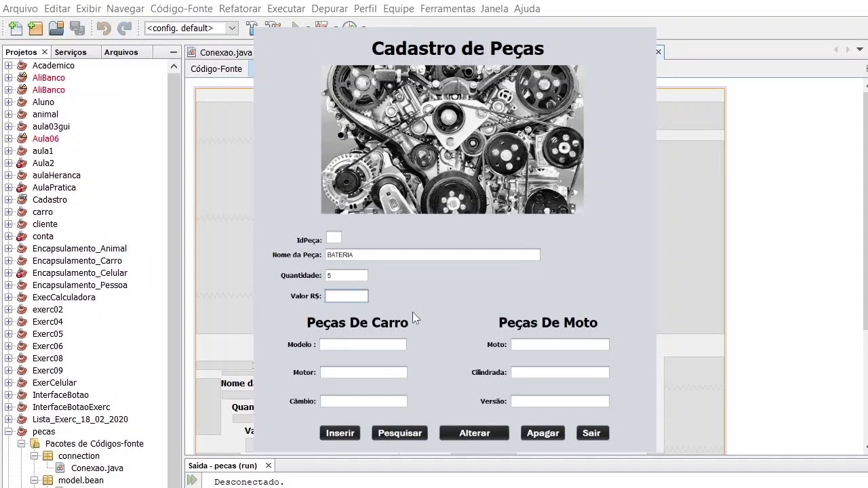Viewport: 868px width, 488px height.
Task: Click the connection package icon
Action: tap(47, 456)
